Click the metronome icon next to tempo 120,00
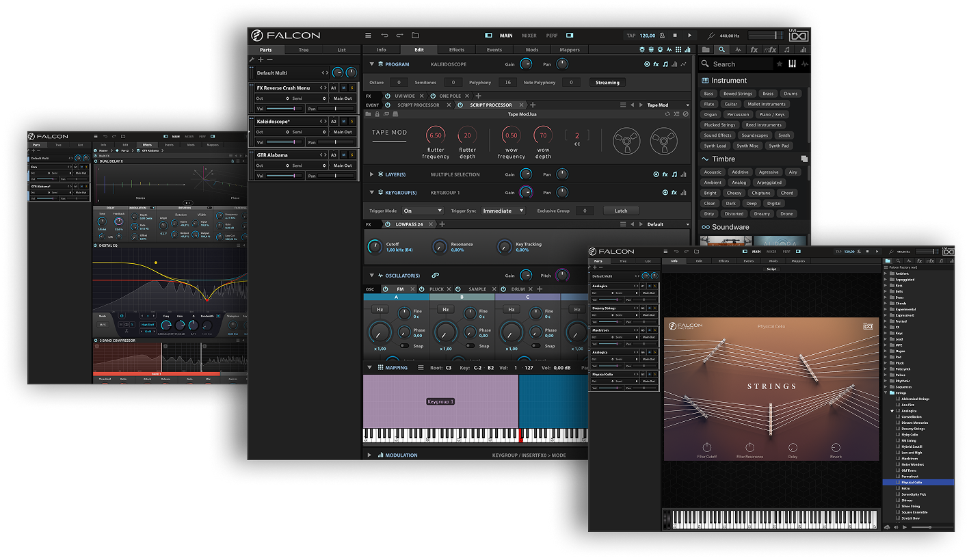 (662, 36)
